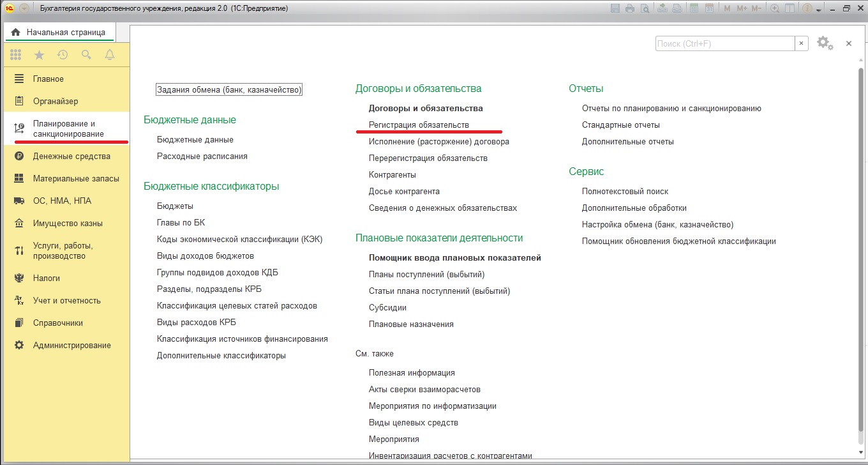868x465 pixels.
Task: Open the Главное section
Action: [66, 79]
